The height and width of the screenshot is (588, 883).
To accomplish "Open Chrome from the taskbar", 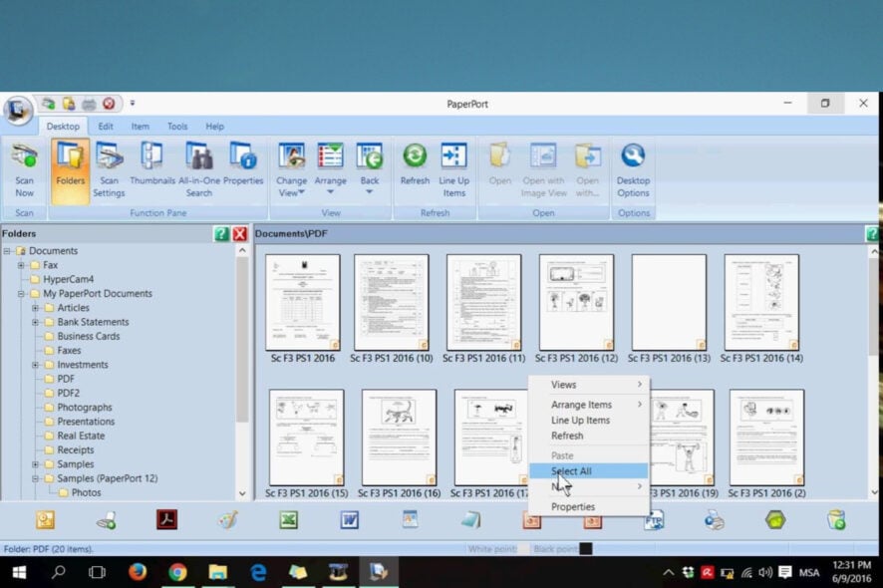I will [177, 572].
